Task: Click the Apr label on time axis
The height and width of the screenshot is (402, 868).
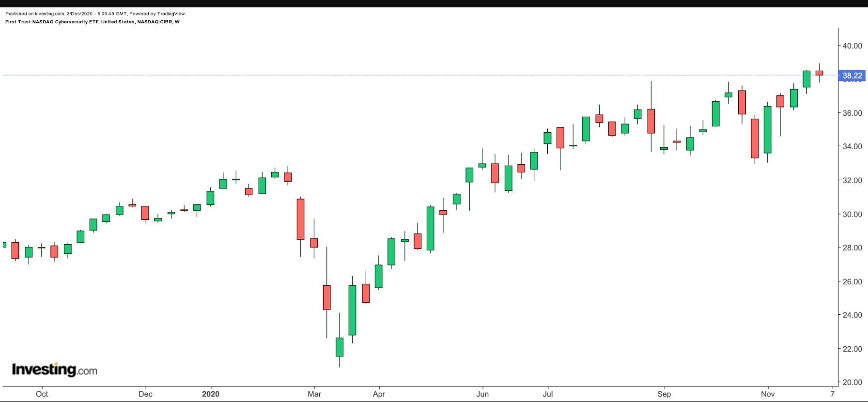Action: tap(379, 394)
